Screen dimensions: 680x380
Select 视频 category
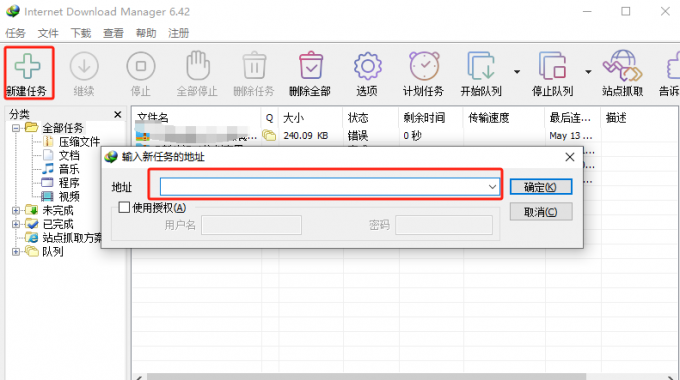pos(69,197)
